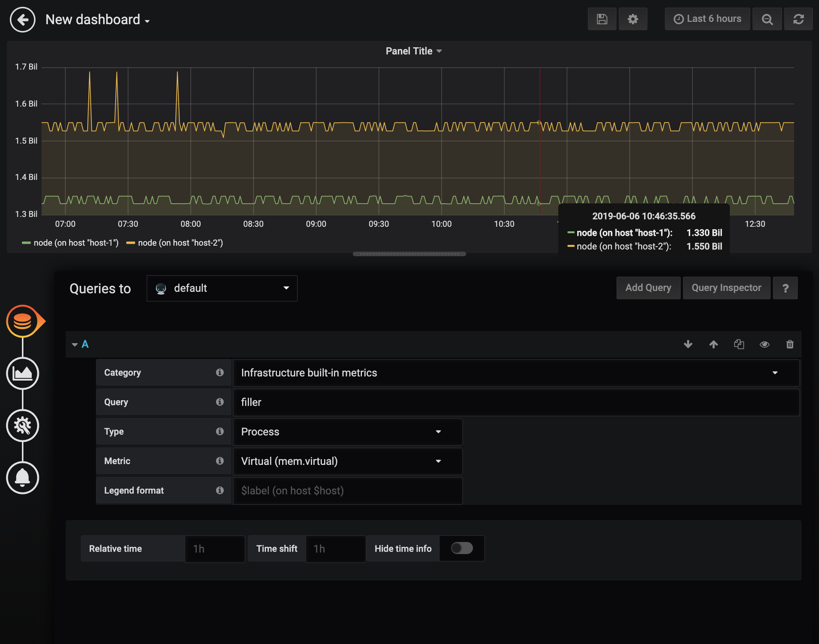Toggle query A visibility eye icon
Viewport: 819px width, 644px height.
coord(764,344)
